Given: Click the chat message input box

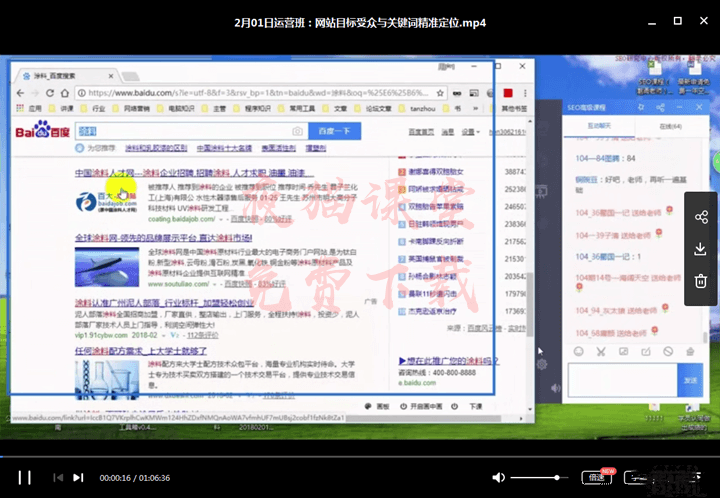Looking at the screenshot, I should tap(623, 380).
